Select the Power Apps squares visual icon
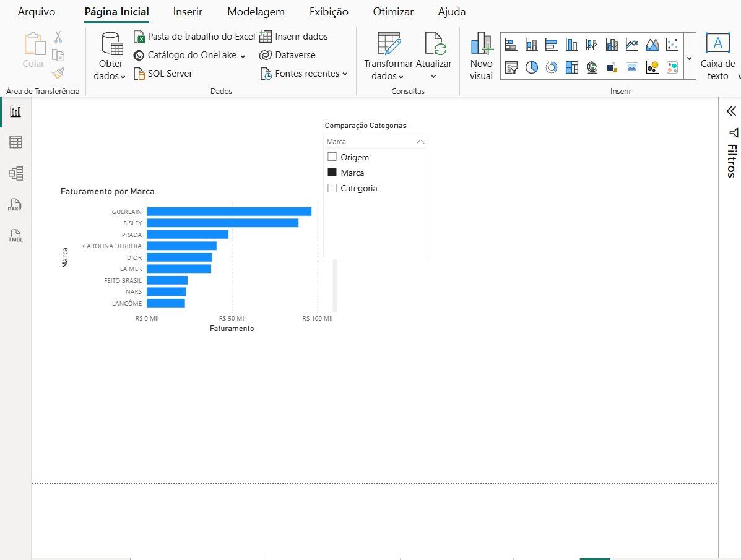The image size is (741, 560). [612, 67]
